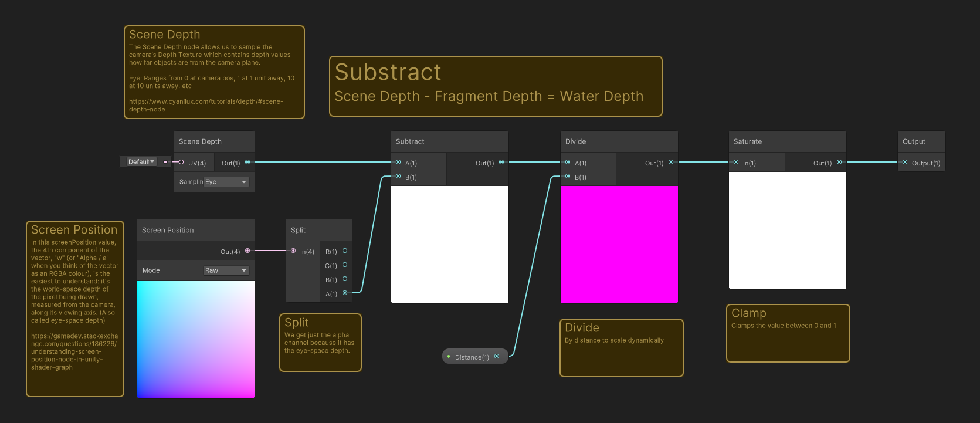The height and width of the screenshot is (423, 980).
Task: Open cyanilux.com link in Scene Depth note
Action: (x=206, y=106)
